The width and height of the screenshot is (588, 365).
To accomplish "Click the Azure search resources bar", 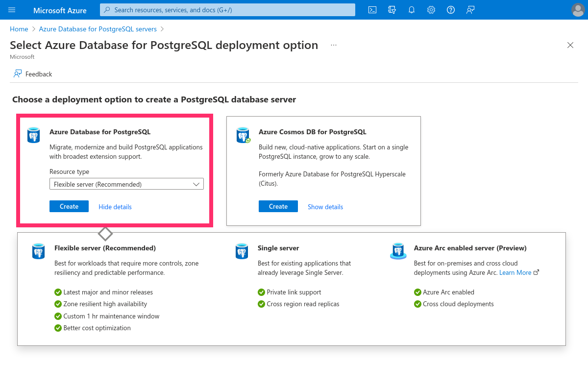I will pos(227,10).
